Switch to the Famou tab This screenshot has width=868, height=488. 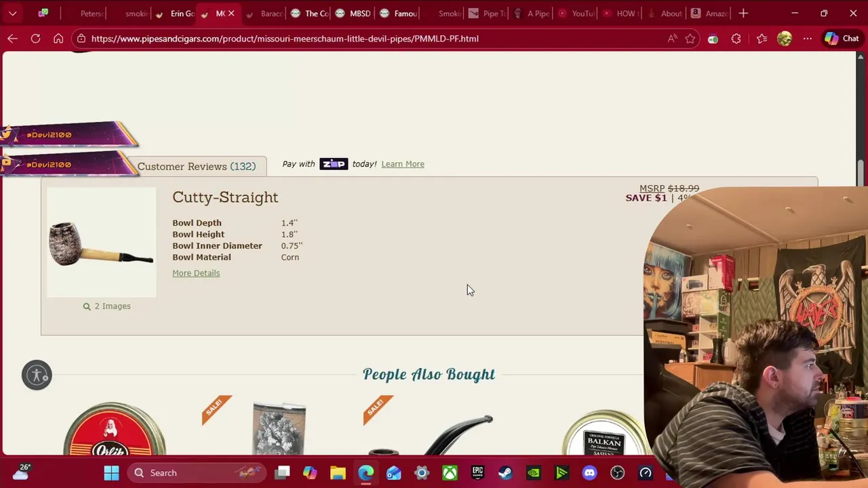398,13
